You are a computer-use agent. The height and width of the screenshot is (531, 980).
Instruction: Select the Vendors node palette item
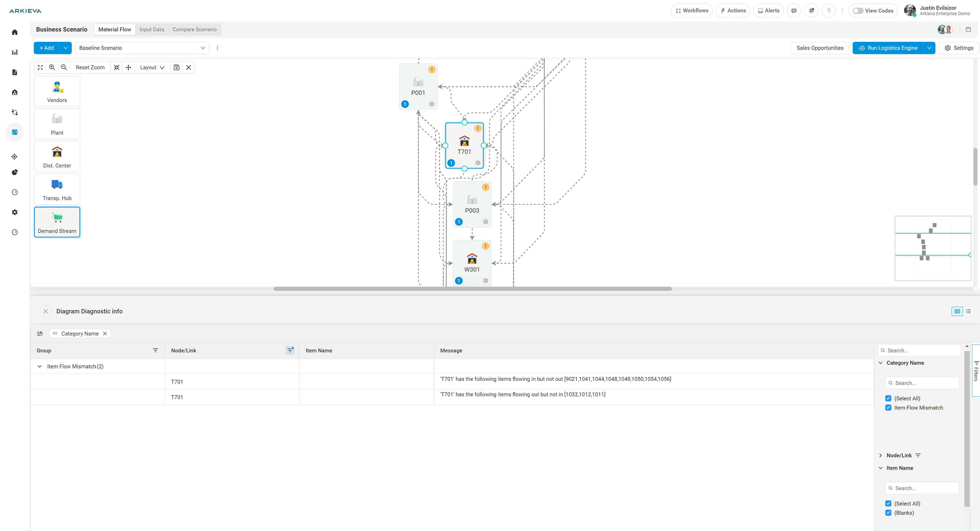pyautogui.click(x=57, y=91)
